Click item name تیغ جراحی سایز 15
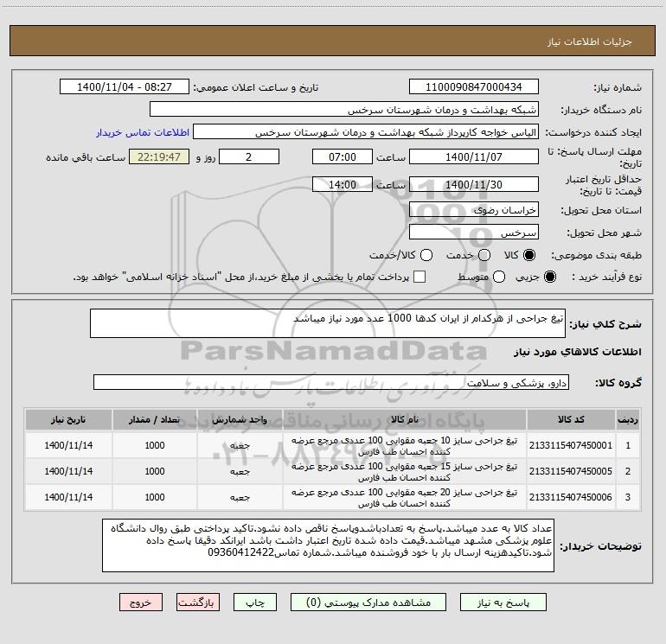 405,472
